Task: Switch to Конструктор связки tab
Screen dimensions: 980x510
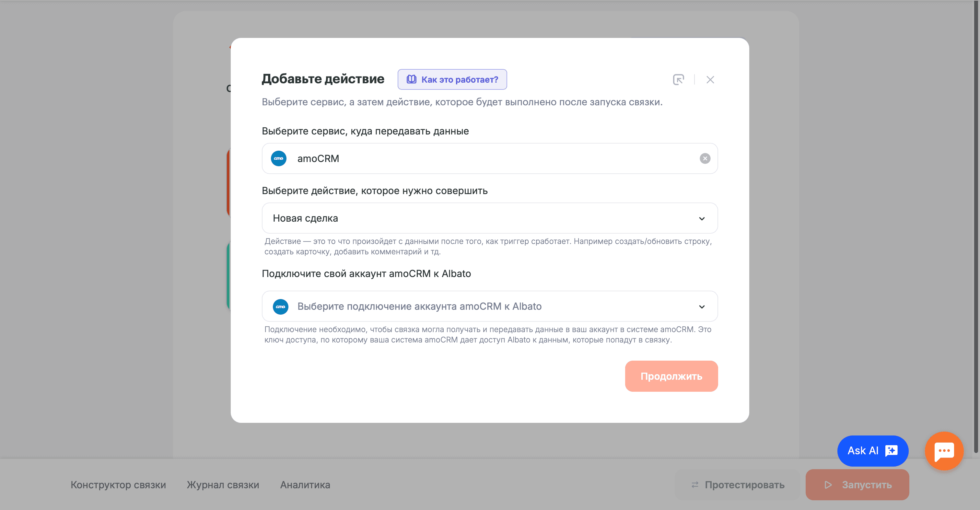Action: (x=118, y=485)
